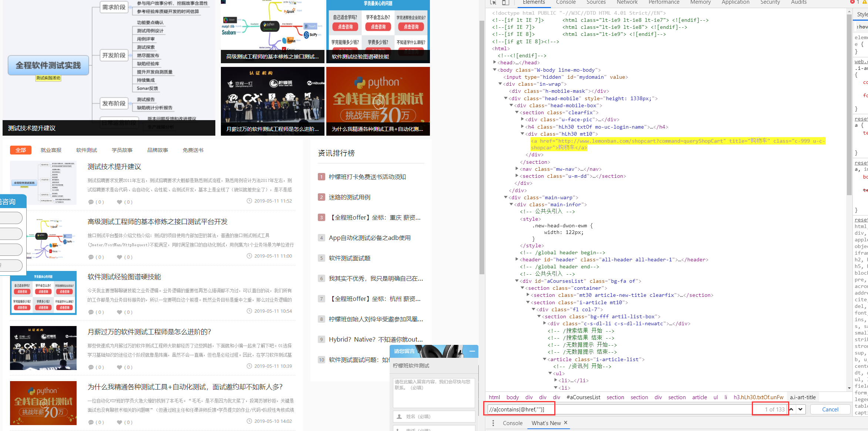Viewport: 868px width, 431px height.
Task: Expand the head element node
Action: tap(495, 63)
